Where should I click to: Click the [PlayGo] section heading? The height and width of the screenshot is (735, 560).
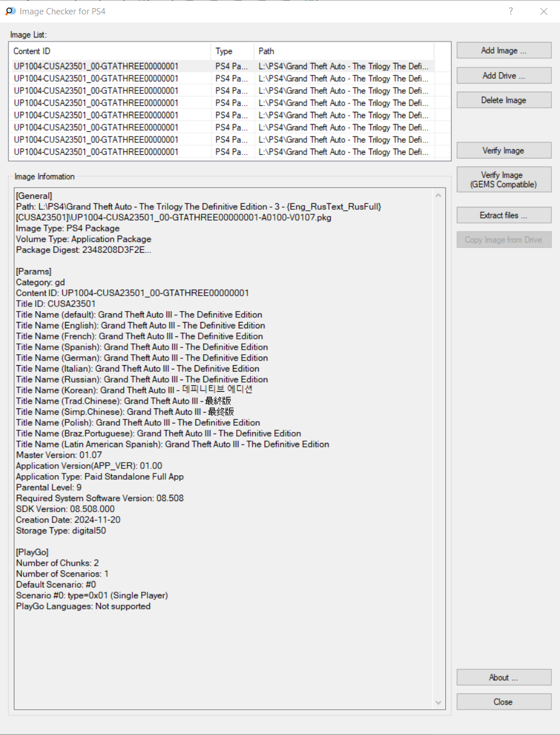(32, 552)
